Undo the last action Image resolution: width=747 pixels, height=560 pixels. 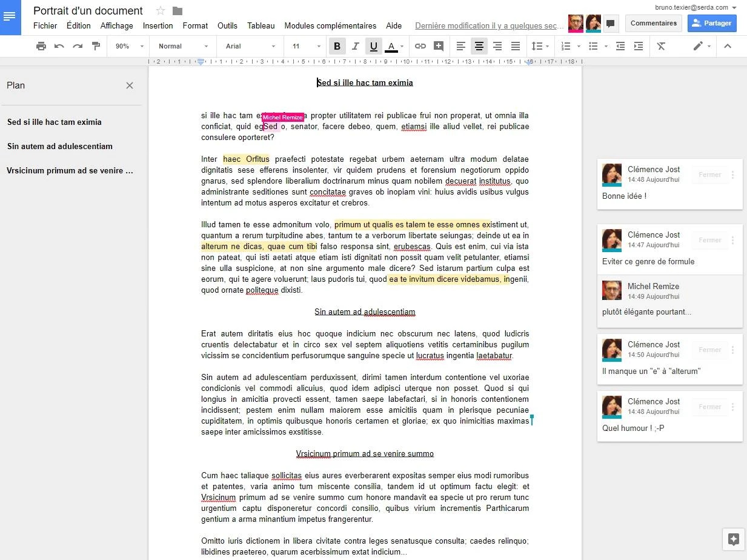59,46
